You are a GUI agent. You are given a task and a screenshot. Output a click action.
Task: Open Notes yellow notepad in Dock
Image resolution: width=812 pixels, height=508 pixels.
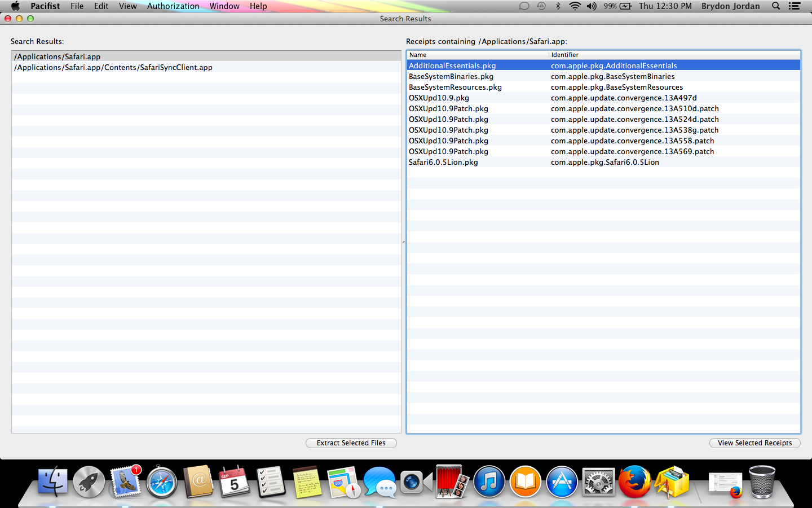coord(307,483)
